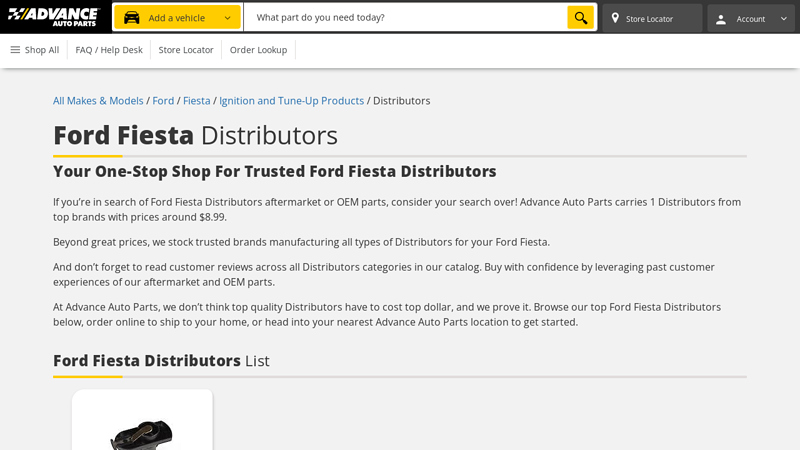Click the Ford Fiesta Distributors List heading
This screenshot has width=800, height=450.
(x=161, y=361)
